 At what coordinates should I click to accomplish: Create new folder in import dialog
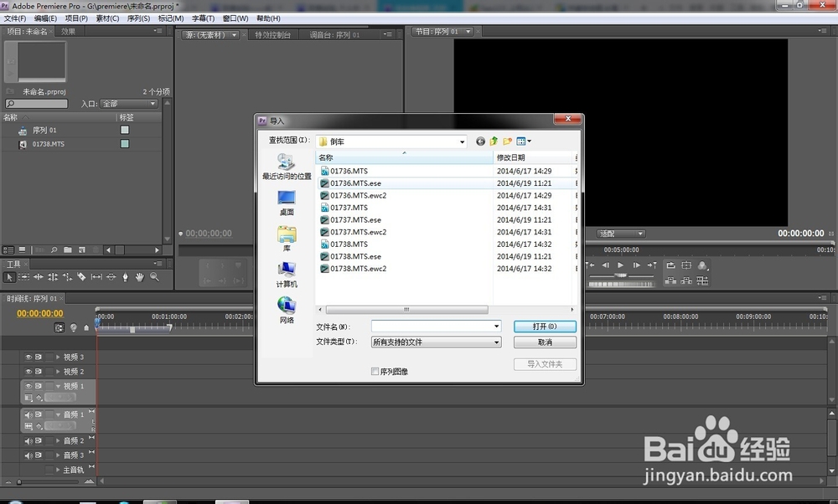[507, 141]
